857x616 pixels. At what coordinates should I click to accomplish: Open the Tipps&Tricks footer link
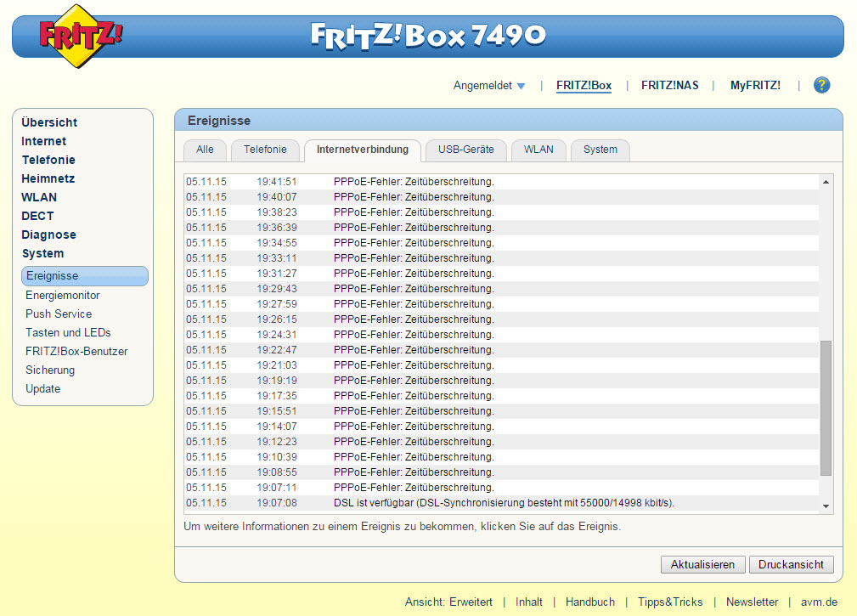click(670, 602)
